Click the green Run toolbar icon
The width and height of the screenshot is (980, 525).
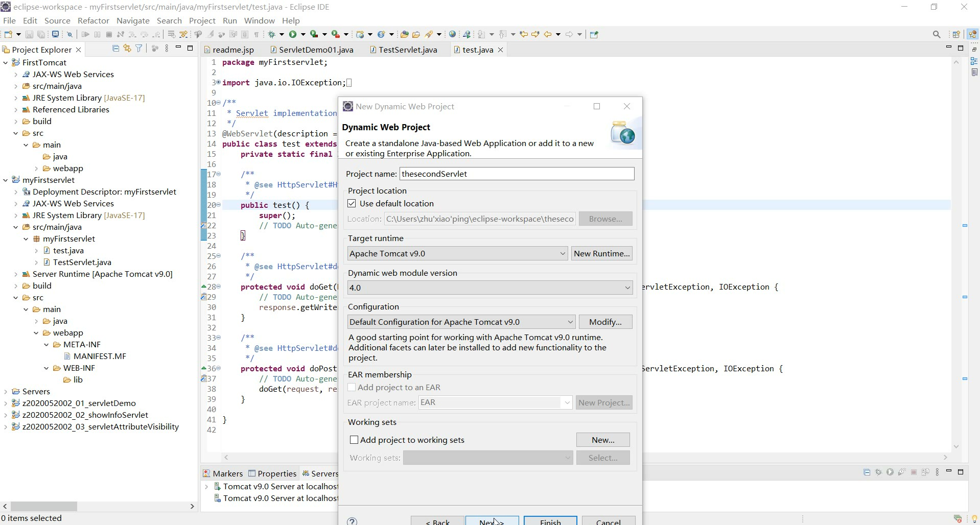tap(293, 34)
